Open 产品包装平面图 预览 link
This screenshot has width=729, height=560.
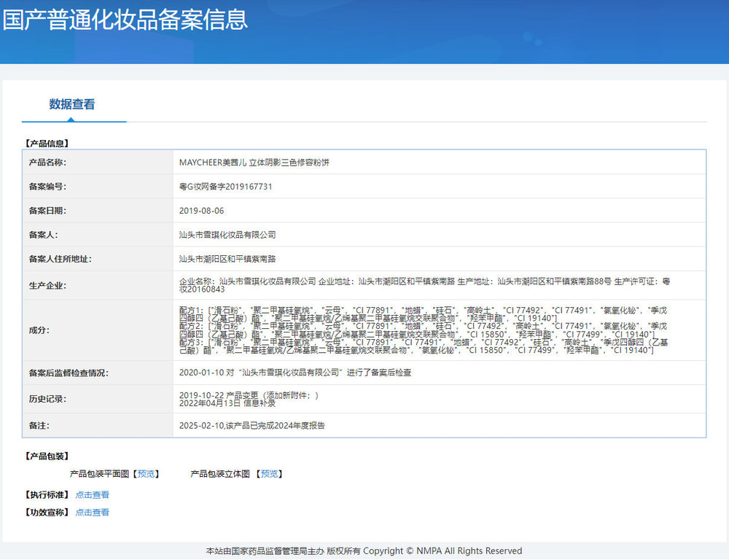point(146,474)
